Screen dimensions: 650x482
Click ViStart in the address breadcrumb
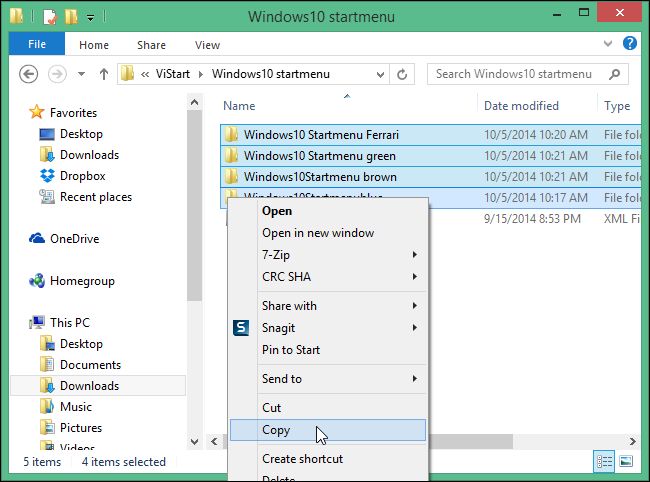[x=172, y=74]
